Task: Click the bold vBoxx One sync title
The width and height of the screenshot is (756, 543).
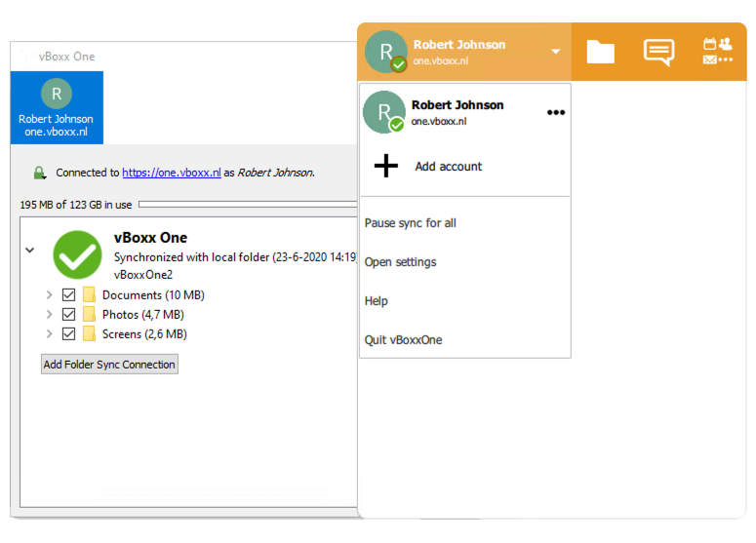Action: coord(150,238)
